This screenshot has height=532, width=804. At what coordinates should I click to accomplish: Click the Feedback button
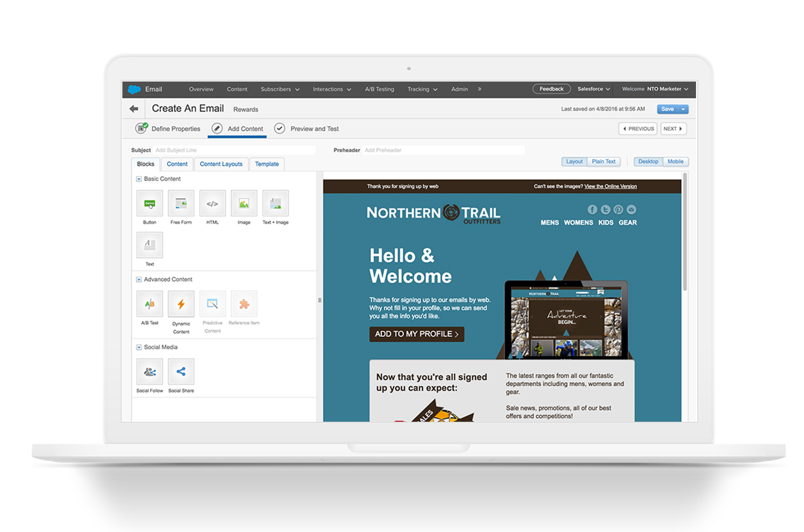click(x=551, y=89)
